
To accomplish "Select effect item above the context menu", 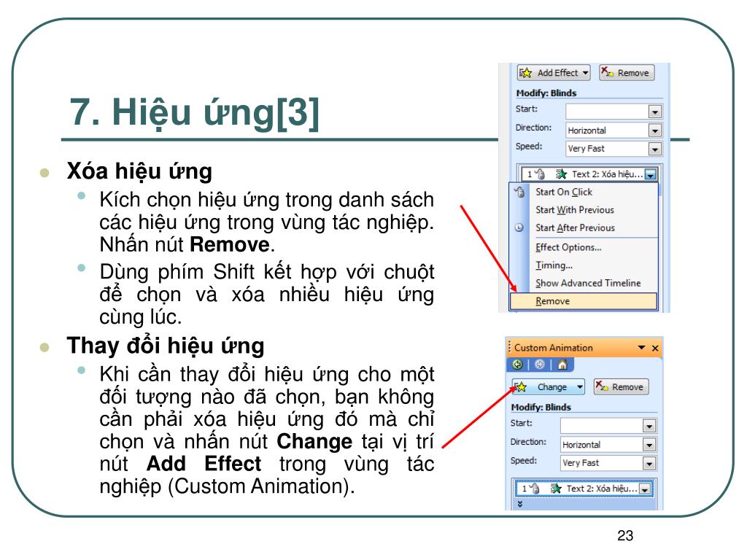I will (589, 174).
